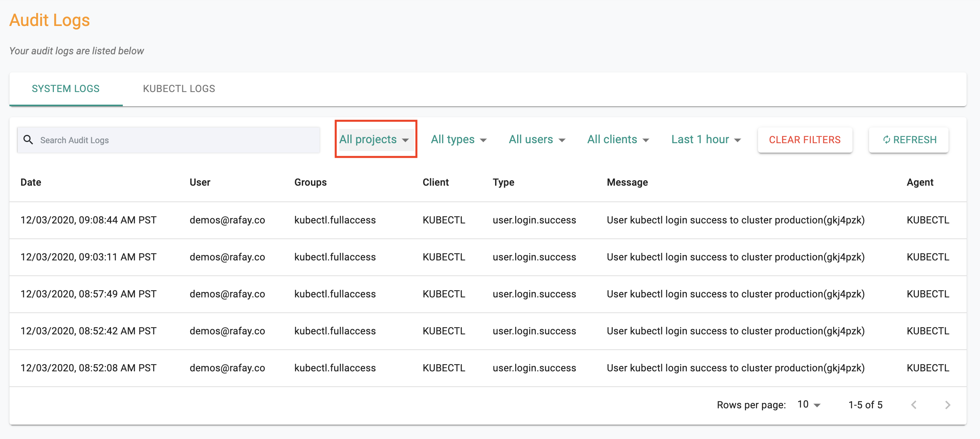This screenshot has height=439, width=980.
Task: Click the refresh circular arrow icon
Action: point(886,140)
